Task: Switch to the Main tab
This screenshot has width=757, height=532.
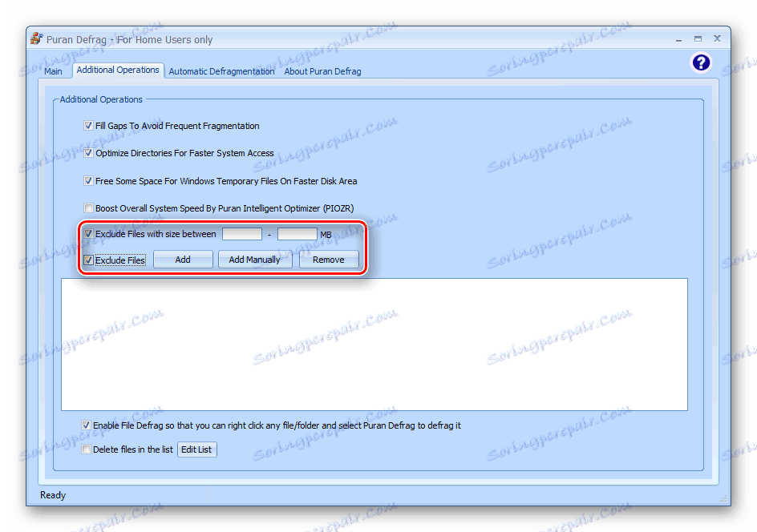Action: click(53, 71)
